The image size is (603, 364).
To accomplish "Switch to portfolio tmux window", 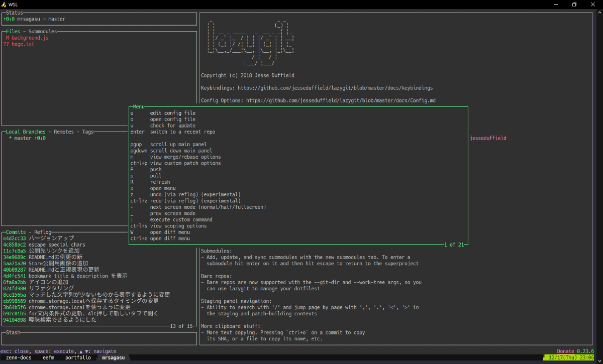I will [x=78, y=358].
